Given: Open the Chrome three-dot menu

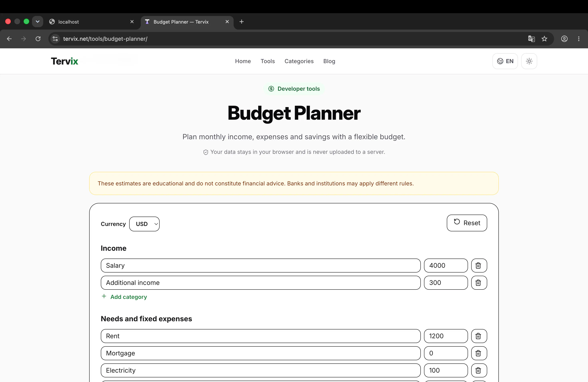Looking at the screenshot, I should (579, 39).
